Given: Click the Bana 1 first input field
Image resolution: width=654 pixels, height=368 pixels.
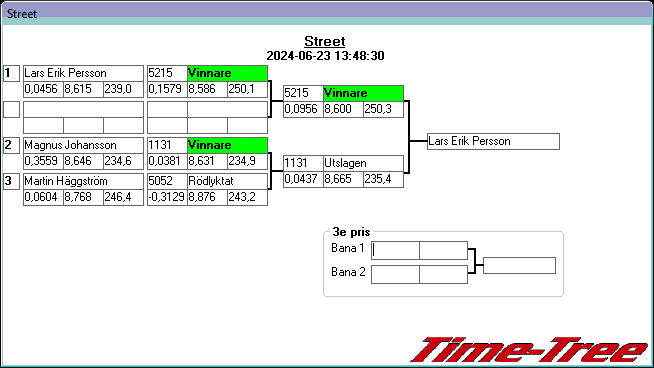Looking at the screenshot, I should pos(395,250).
